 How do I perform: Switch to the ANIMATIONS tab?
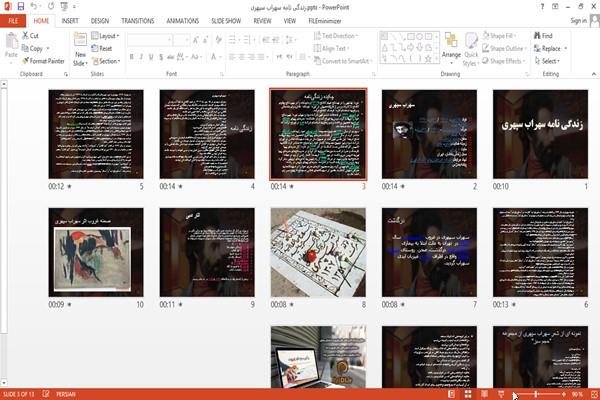183,21
